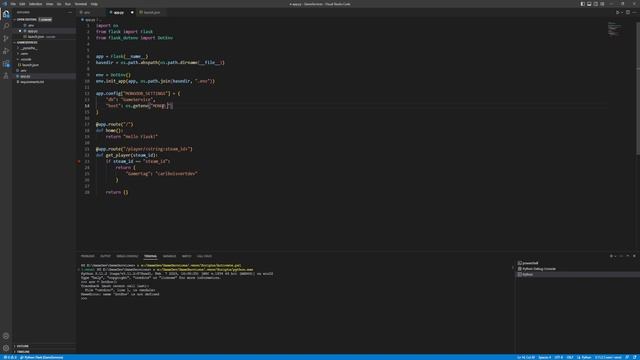Select requirements.txt in the file tree
640x360 pixels.
(44, 82)
